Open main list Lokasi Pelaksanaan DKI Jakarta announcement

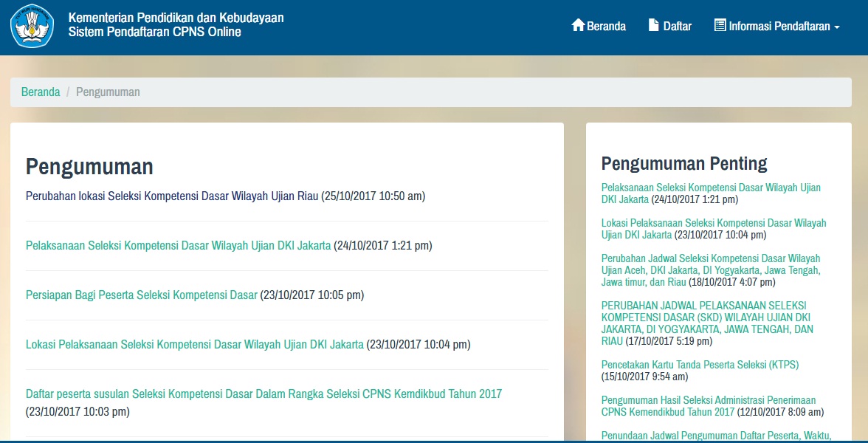195,345
